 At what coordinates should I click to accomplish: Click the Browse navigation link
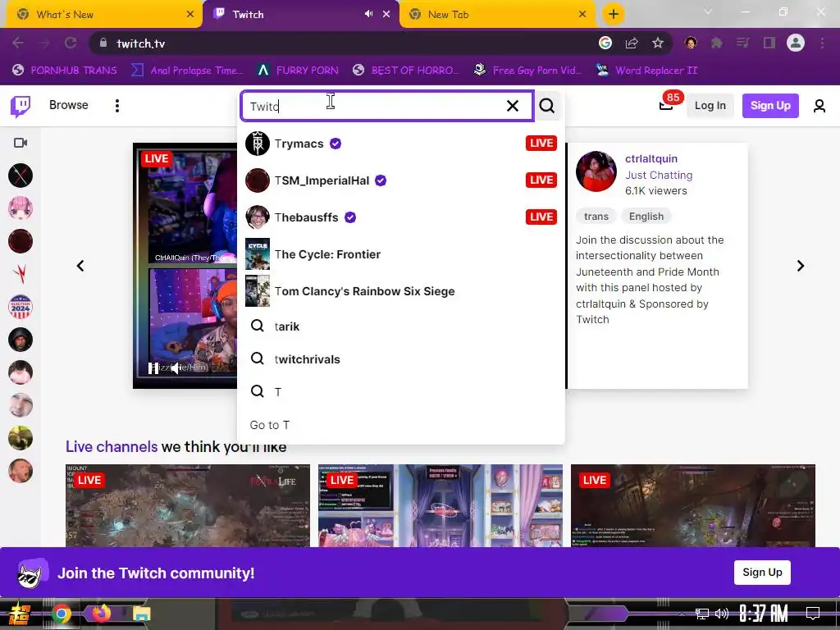point(69,105)
